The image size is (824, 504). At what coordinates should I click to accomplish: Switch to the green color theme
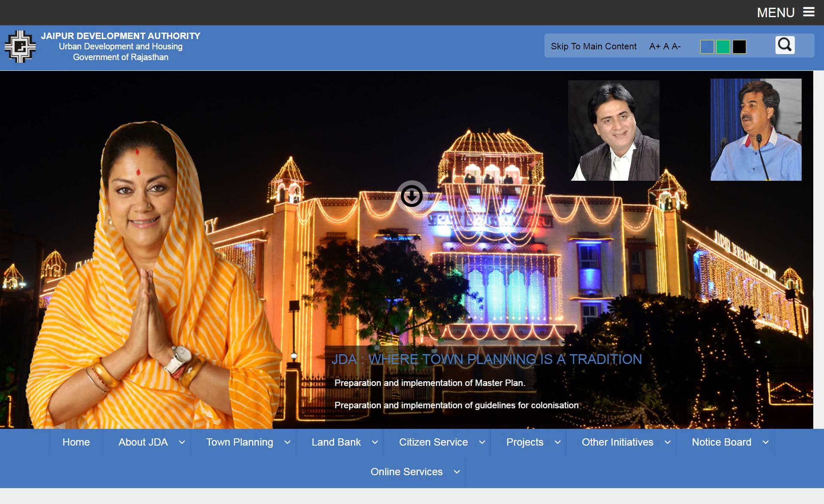[723, 47]
